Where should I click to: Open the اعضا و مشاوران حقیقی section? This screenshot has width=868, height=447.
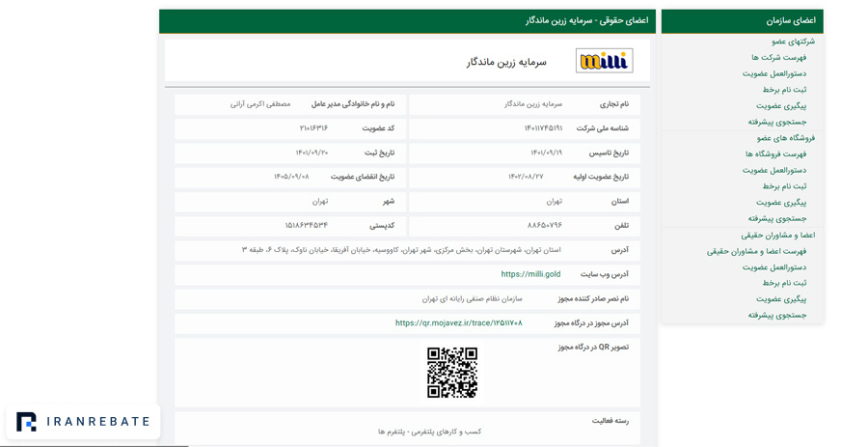778,235
